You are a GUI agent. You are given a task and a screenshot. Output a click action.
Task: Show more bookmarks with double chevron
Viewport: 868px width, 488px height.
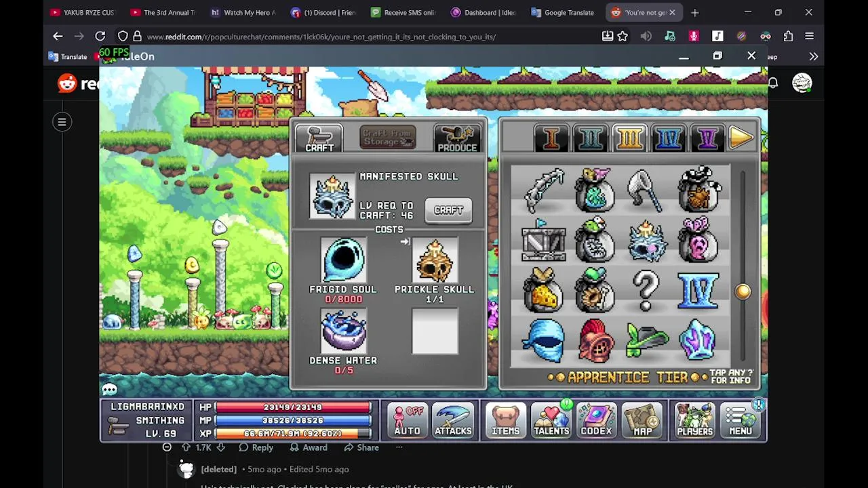pos(813,57)
